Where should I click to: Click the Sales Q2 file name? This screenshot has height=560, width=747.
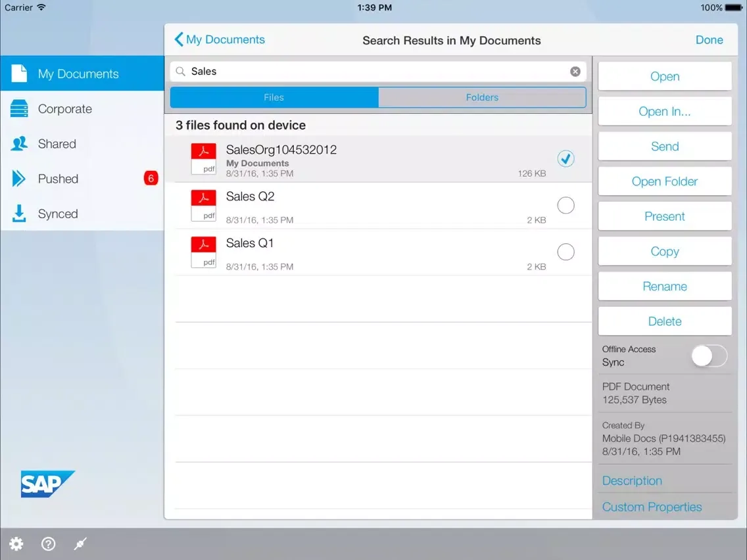tap(250, 196)
